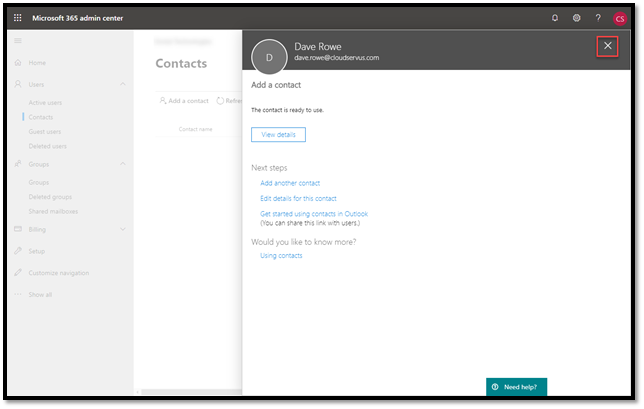Click the Customize navigation pencil icon
Screen dimensions: 644x409
[18, 272]
